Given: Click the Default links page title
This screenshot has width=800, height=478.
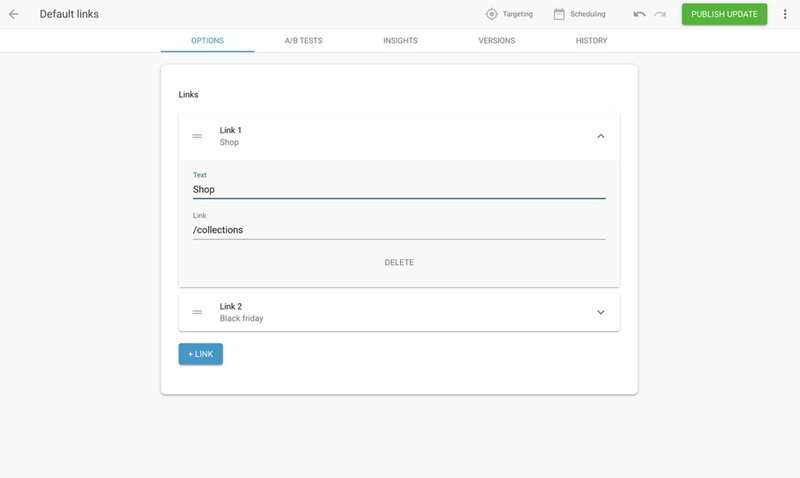Looking at the screenshot, I should pyautogui.click(x=69, y=14).
